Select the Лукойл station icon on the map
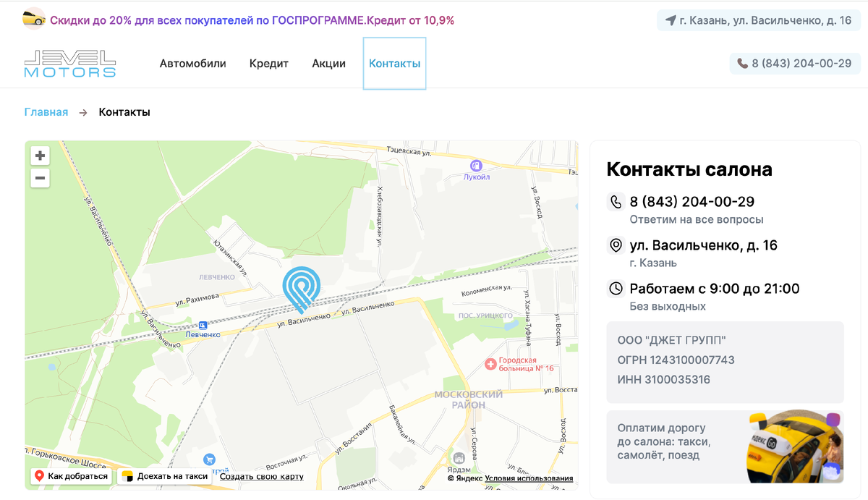868x500 pixels. 476,165
